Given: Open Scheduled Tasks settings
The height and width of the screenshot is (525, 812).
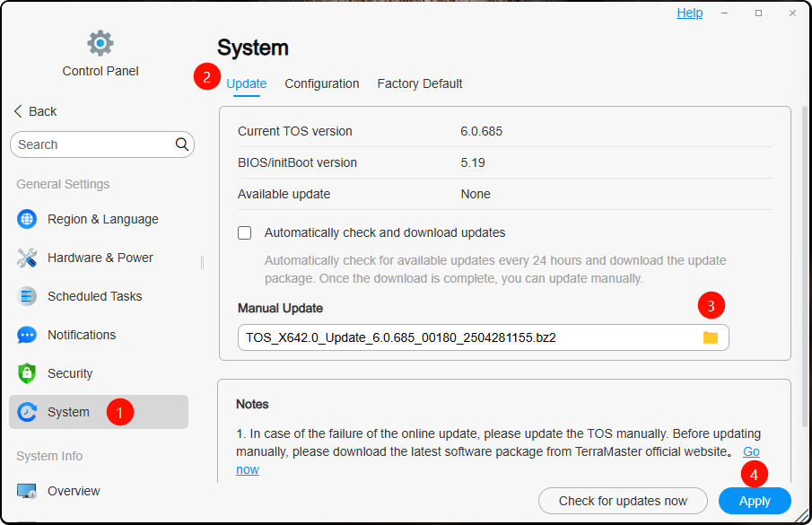Looking at the screenshot, I should tap(99, 296).
